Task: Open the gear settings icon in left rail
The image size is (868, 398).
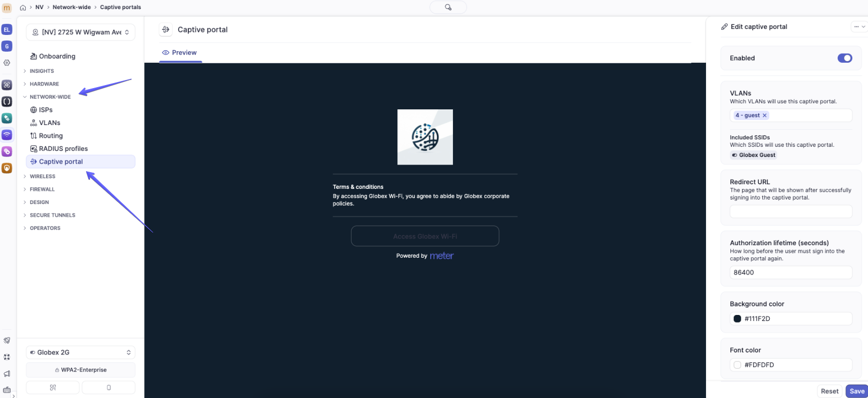Action: tap(7, 63)
